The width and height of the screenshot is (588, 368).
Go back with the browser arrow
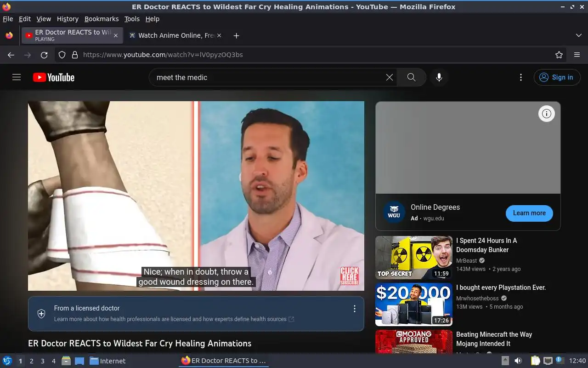[x=11, y=55]
